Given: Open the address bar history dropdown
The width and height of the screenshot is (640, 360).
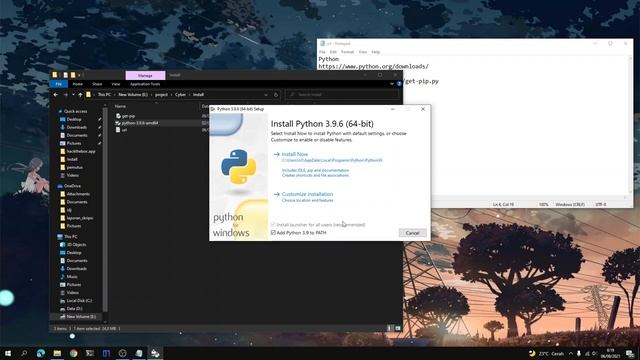Looking at the screenshot, I should coord(266,95).
